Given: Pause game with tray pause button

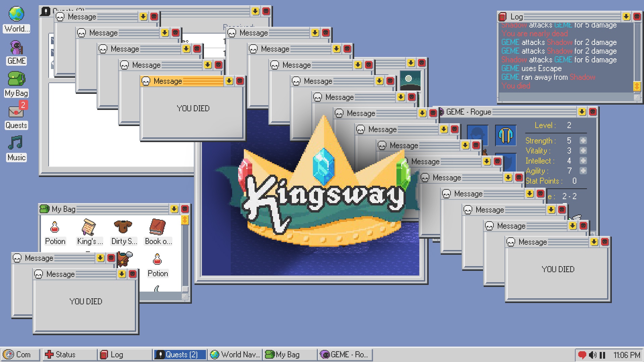Looking at the screenshot, I should [602, 355].
